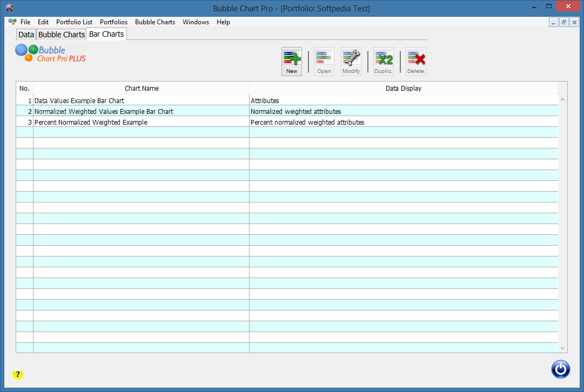
Task: Click row number 2 cell
Action: point(25,111)
